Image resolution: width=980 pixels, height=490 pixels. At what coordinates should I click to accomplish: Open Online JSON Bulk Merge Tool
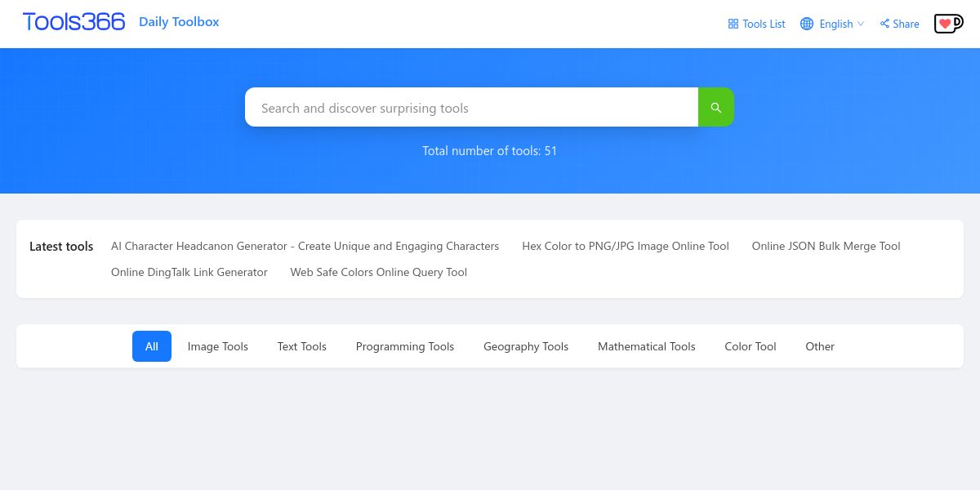(826, 246)
